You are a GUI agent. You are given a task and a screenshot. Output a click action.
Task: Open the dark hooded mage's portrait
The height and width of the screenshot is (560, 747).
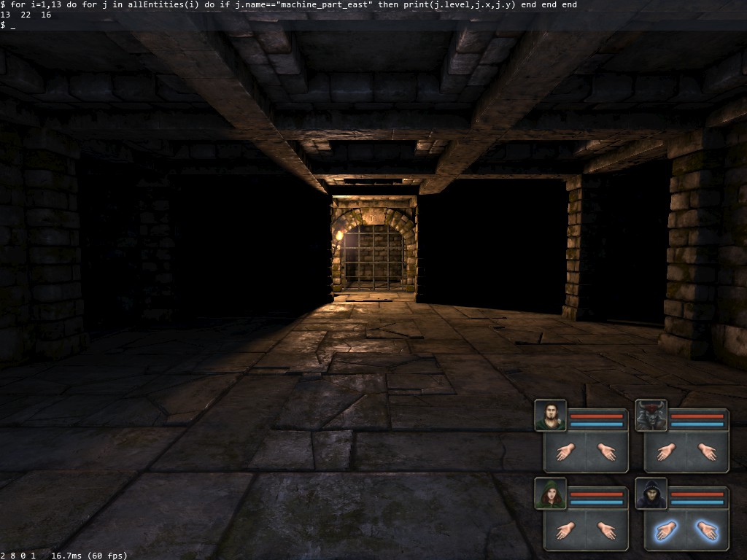click(x=651, y=494)
